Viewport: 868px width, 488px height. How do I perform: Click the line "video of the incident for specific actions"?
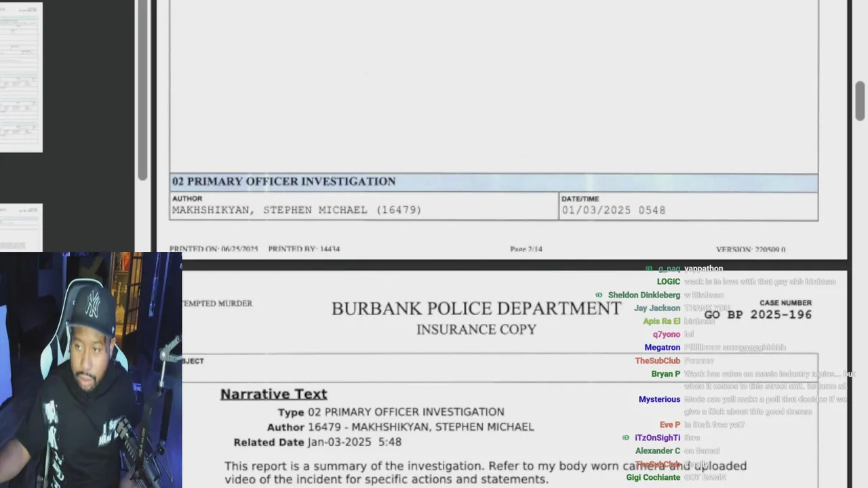386,480
